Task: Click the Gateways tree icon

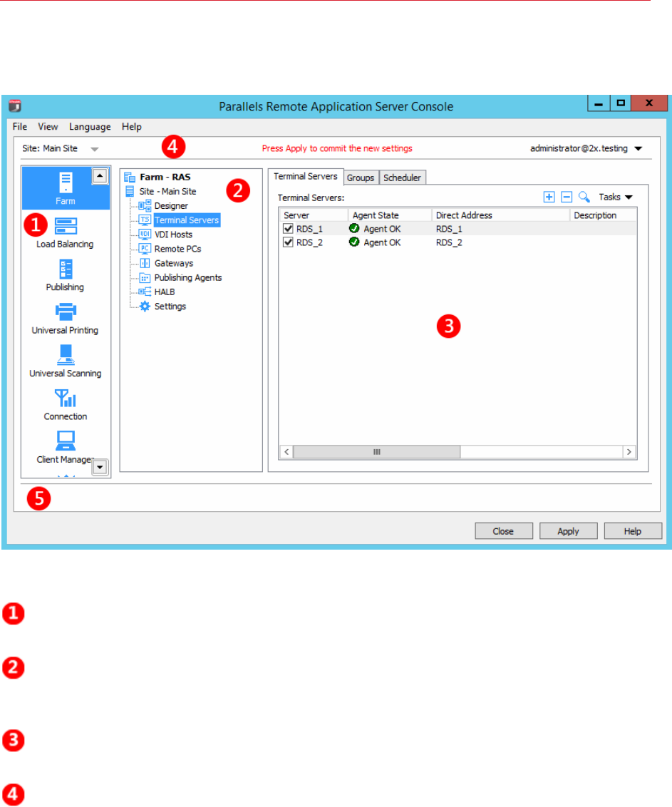Action: click(x=145, y=263)
